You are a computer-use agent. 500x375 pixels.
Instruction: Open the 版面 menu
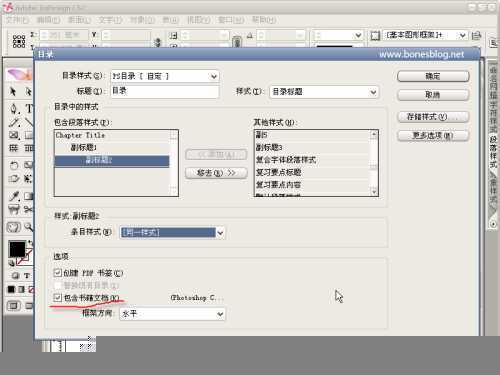coord(79,20)
